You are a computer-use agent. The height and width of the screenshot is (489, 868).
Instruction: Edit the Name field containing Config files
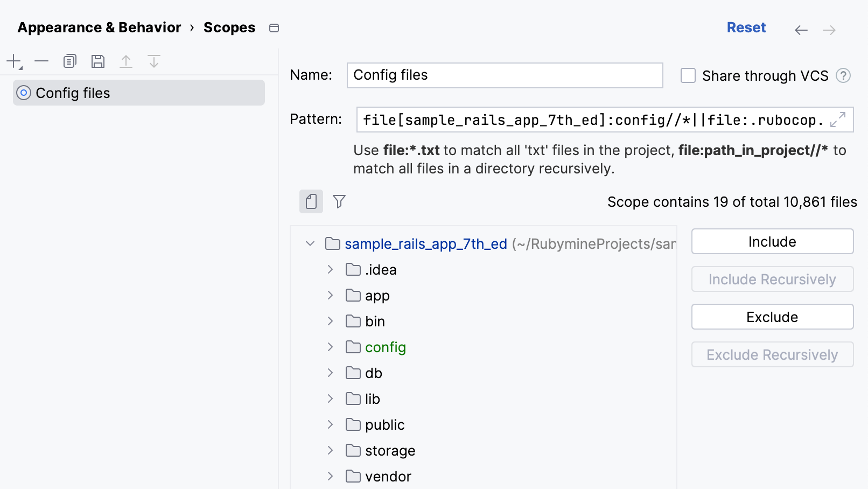coord(504,75)
